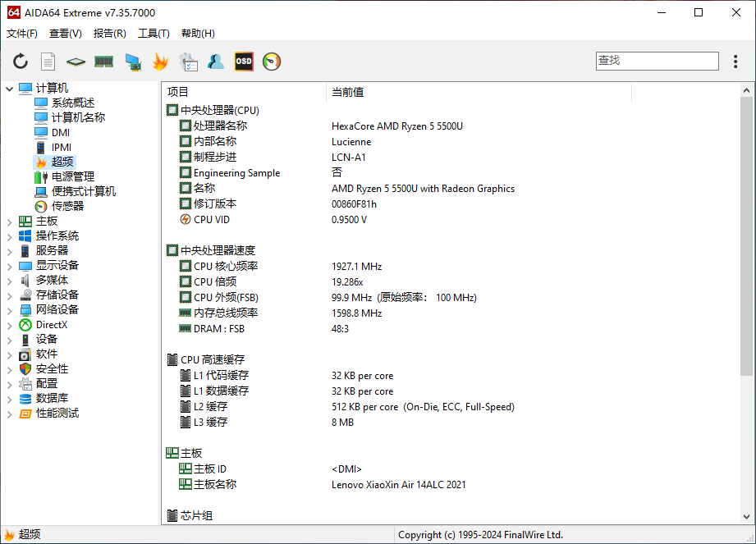Select the L3 缓存 row

tap(451, 422)
